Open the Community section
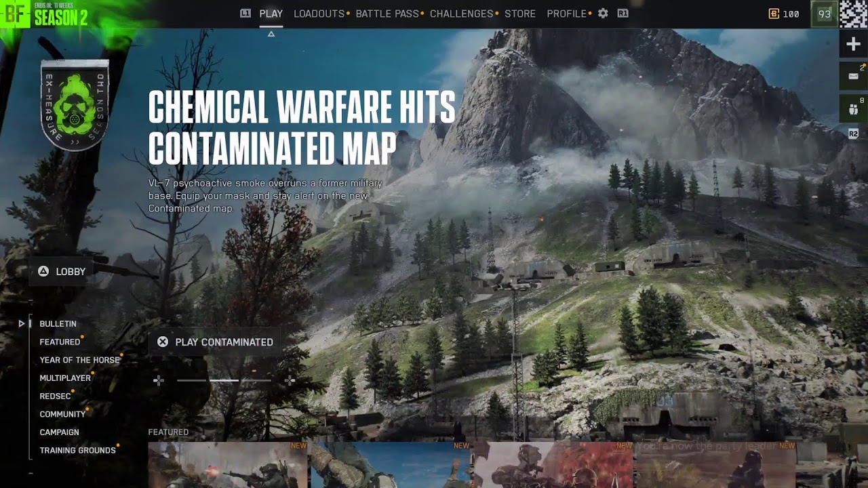 62,414
